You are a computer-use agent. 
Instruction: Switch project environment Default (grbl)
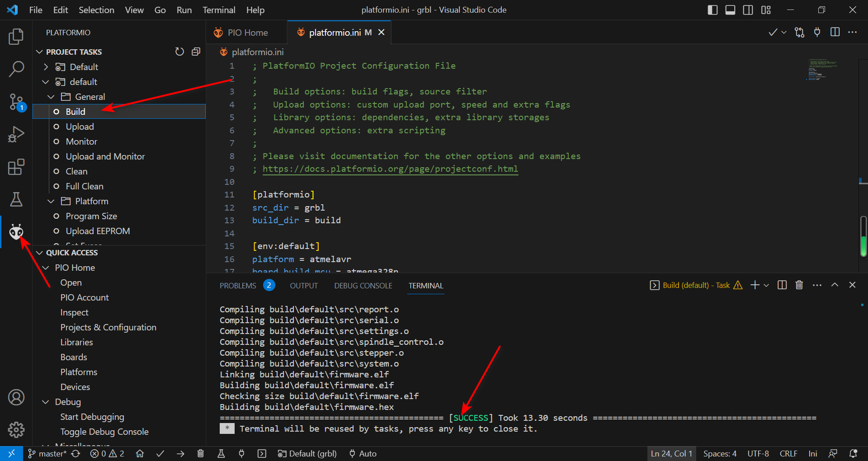click(307, 453)
